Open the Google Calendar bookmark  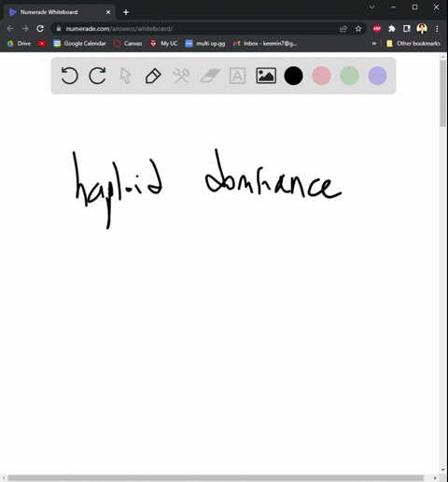click(x=79, y=43)
